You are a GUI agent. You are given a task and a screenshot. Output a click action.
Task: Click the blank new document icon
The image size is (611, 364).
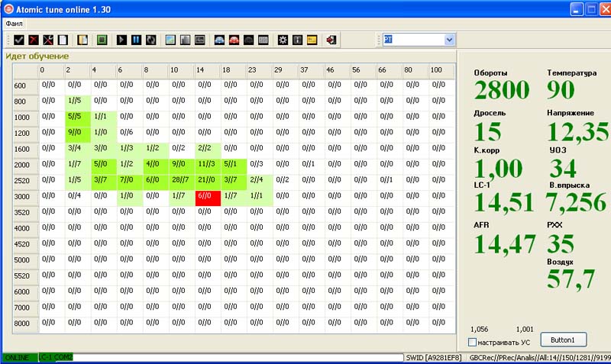tap(63, 40)
